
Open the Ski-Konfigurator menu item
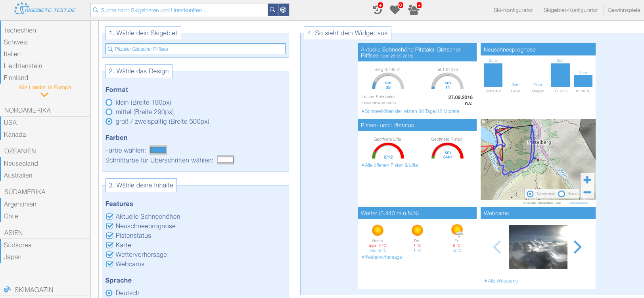tap(513, 10)
